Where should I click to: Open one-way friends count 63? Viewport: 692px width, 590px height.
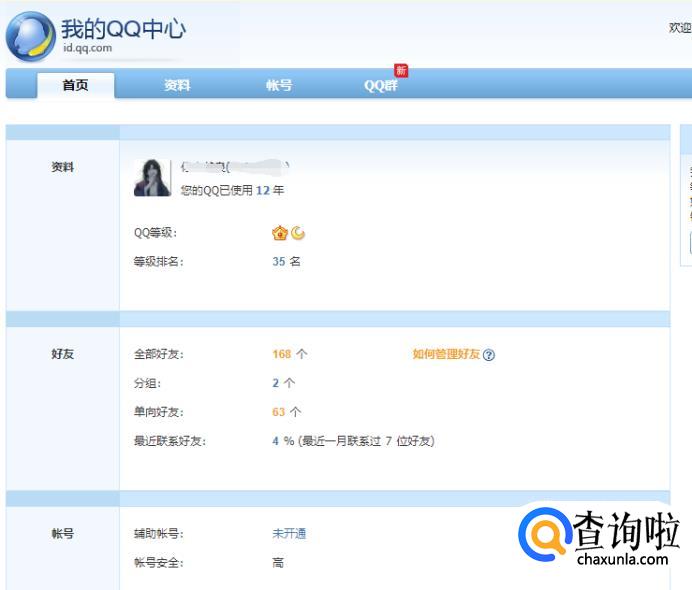[x=278, y=412]
